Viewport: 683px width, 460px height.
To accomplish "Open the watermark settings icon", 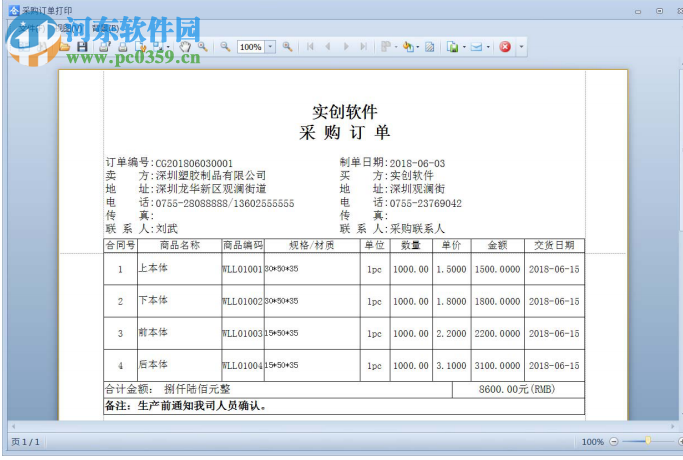I will (429, 47).
